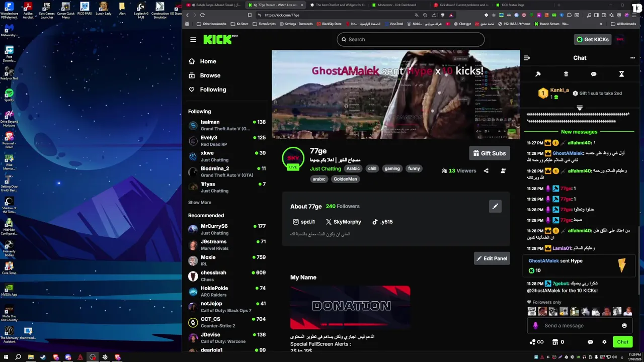The image size is (644, 362).
Task: Switch to best ChatBot and Widgets tab
Action: [x=338, y=5]
